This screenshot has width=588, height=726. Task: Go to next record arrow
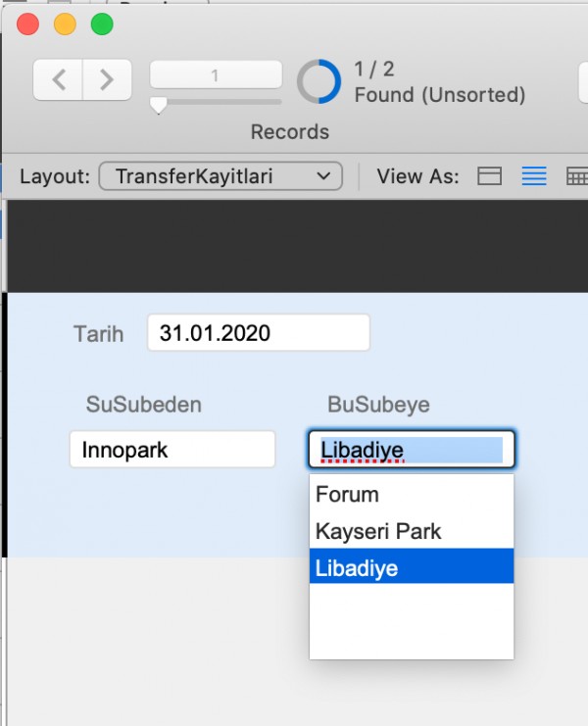coord(108,79)
